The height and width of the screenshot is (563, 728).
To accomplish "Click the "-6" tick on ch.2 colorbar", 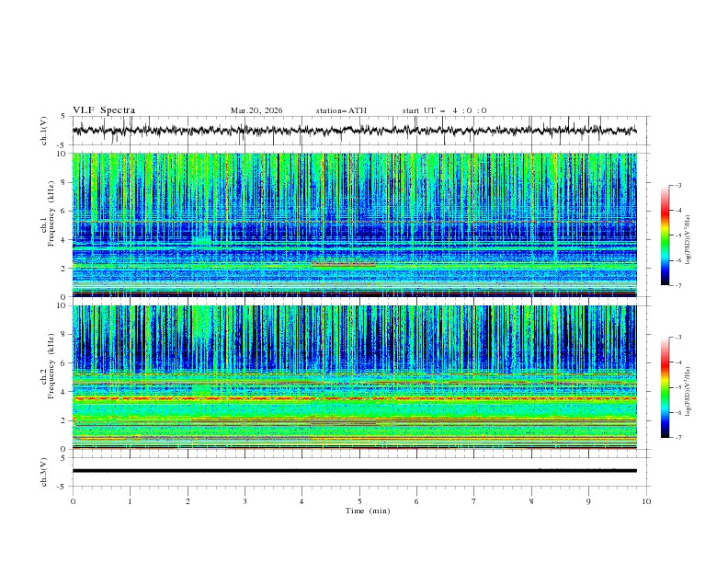I will click(x=677, y=412).
